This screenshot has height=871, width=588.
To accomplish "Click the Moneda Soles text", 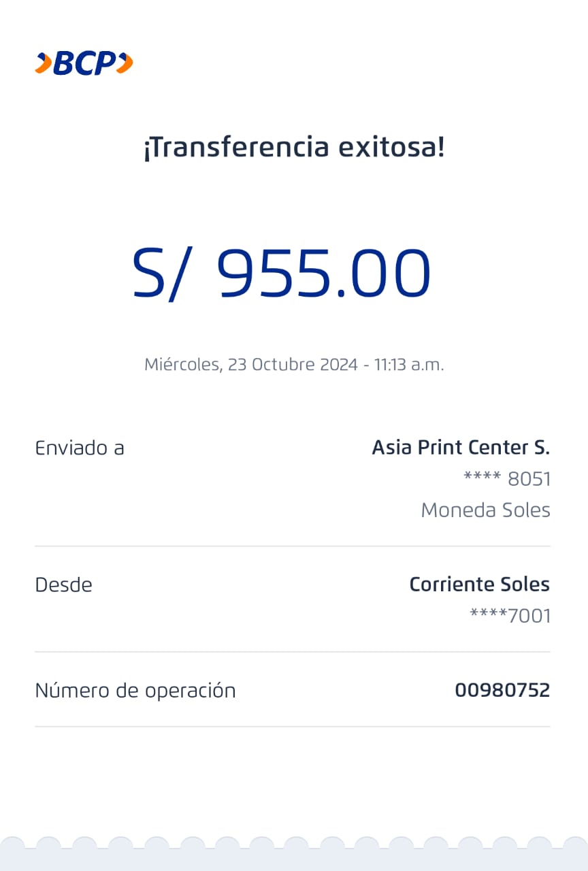I will (x=485, y=510).
